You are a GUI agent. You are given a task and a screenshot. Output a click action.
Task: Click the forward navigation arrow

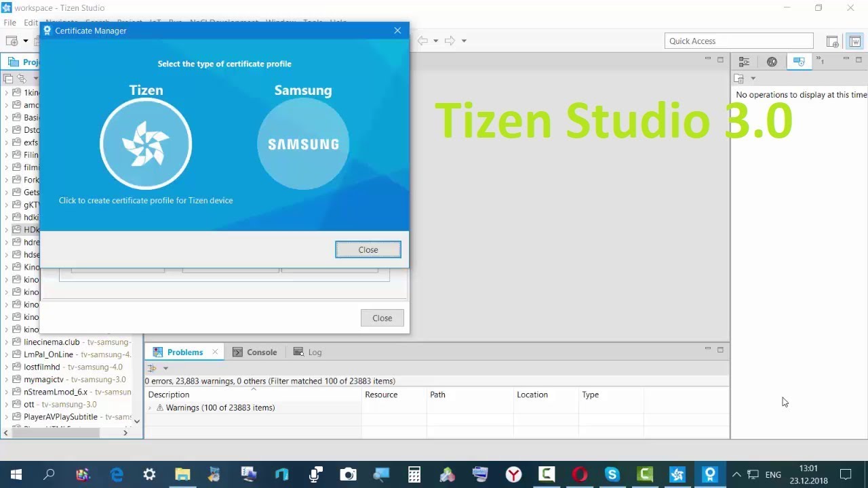point(450,41)
